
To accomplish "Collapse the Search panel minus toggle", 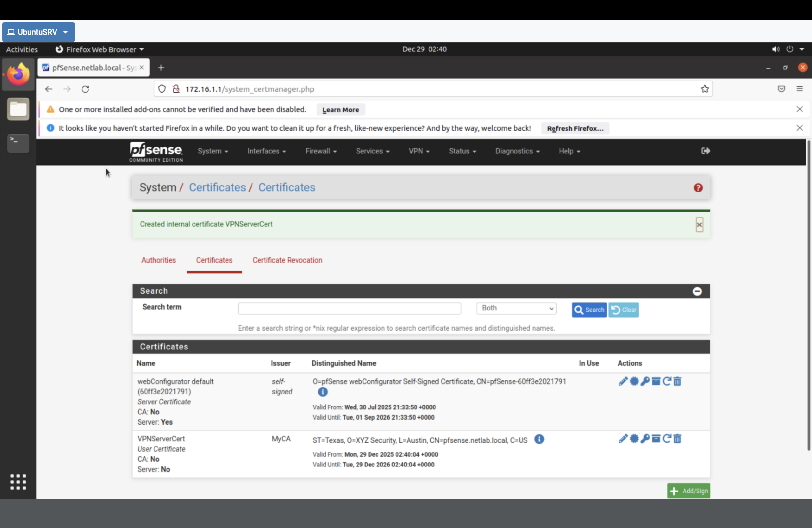I will coord(697,291).
